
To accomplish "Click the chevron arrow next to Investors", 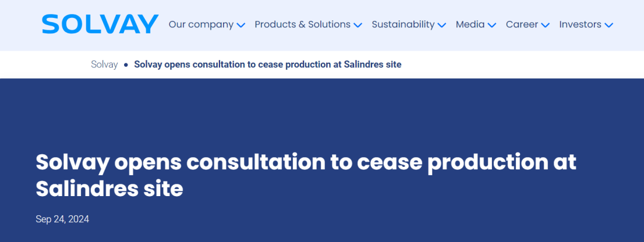I will tap(609, 25).
